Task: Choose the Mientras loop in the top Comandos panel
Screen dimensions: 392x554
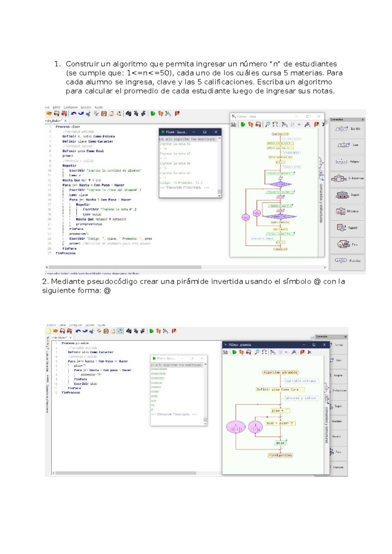Action: click(x=347, y=211)
